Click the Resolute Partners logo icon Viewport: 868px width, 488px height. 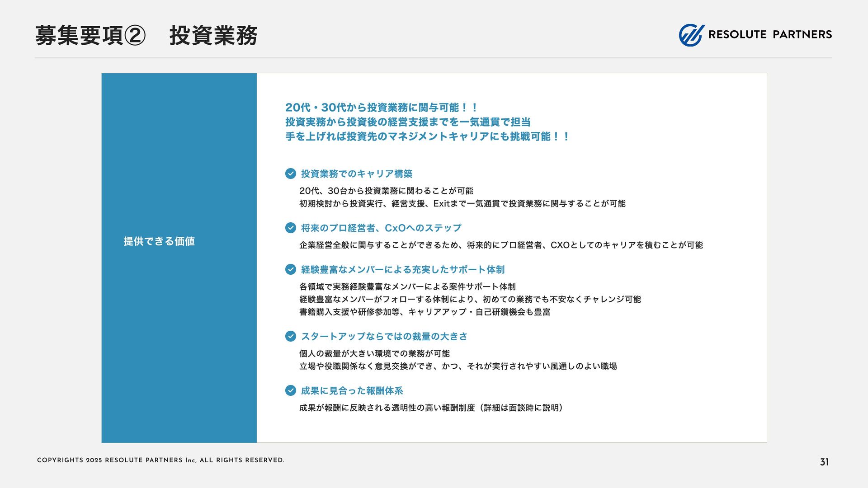(691, 35)
